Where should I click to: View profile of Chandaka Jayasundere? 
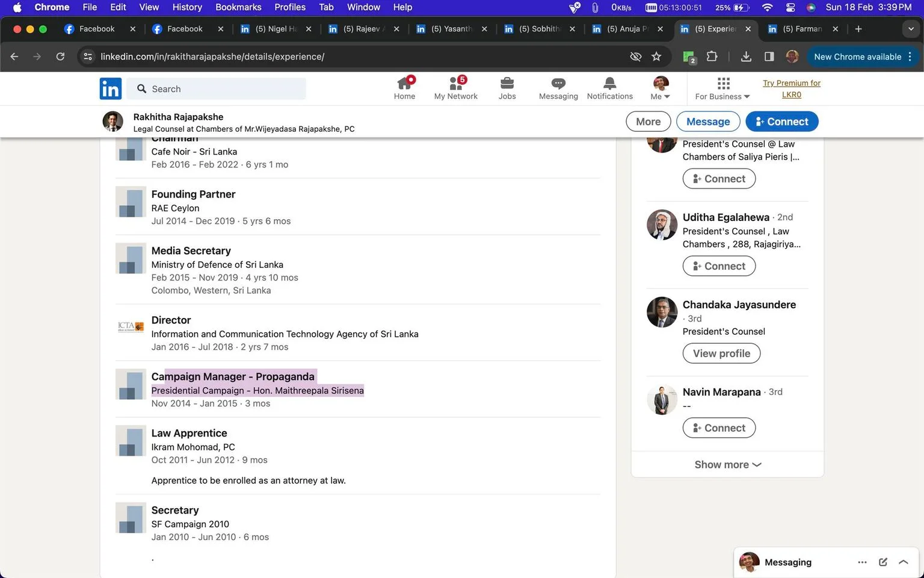pos(721,353)
